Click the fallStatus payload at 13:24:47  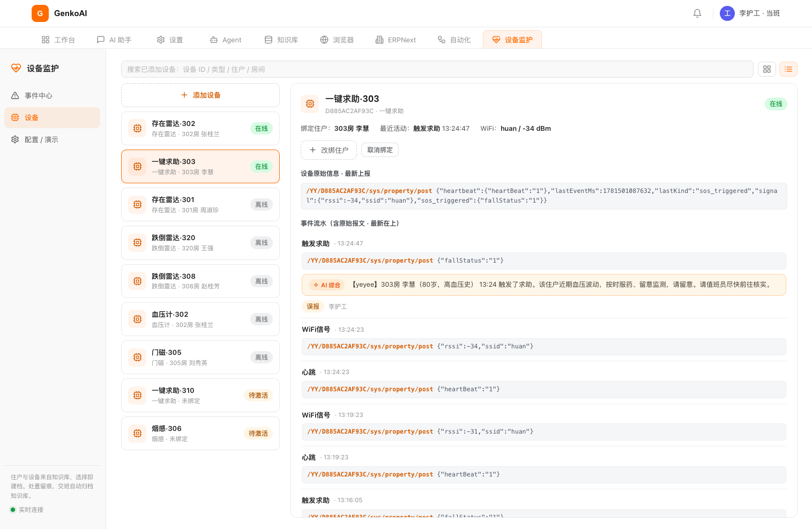544,260
